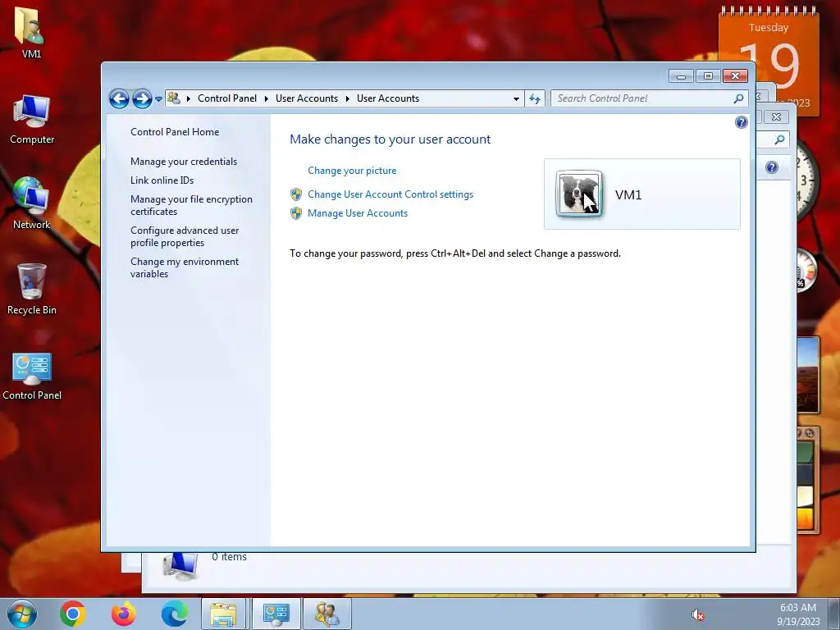
Task: Open Change my environment variables
Action: tap(185, 267)
